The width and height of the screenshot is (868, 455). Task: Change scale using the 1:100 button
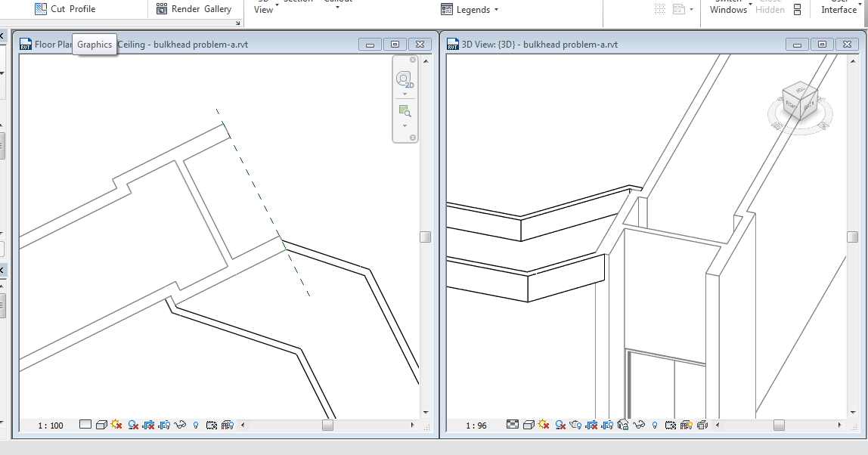coord(49,425)
